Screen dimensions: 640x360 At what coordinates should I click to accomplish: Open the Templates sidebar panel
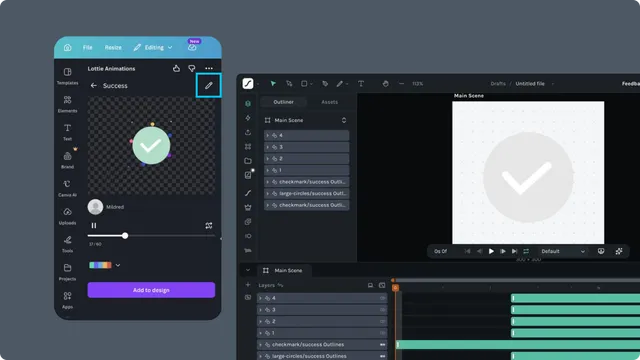[x=67, y=76]
